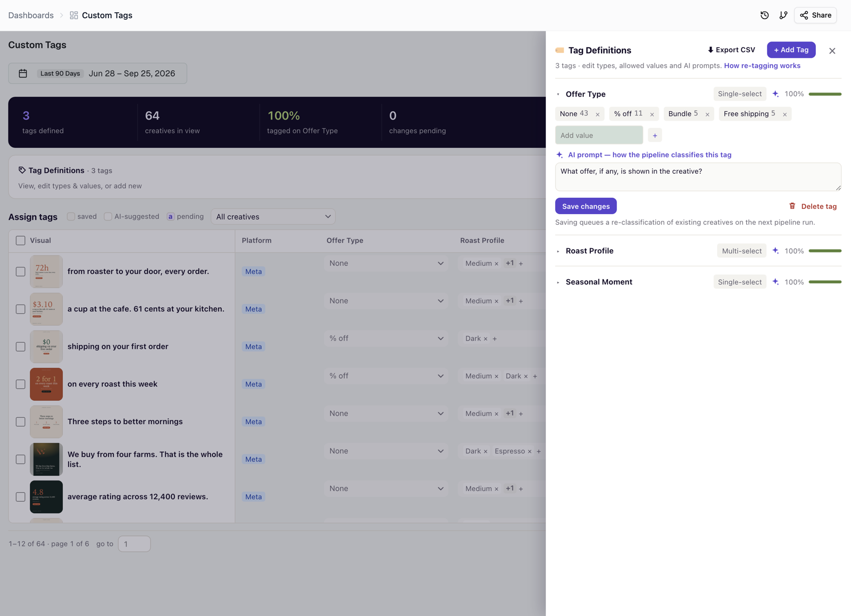Toggle the 'AI-suggested' filter checkbox
Image resolution: width=851 pixels, height=616 pixels.
[108, 216]
